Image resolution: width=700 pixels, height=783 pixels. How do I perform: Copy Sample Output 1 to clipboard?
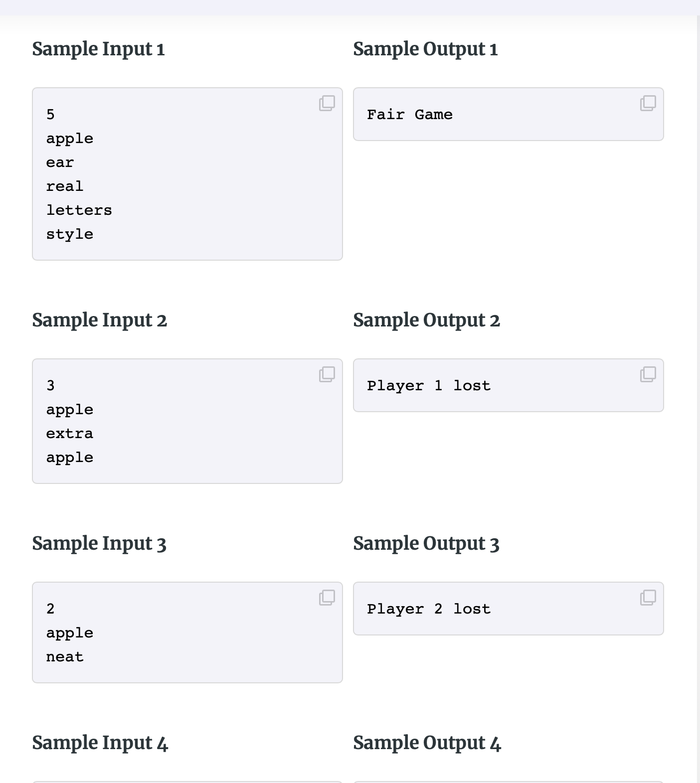coord(648,103)
